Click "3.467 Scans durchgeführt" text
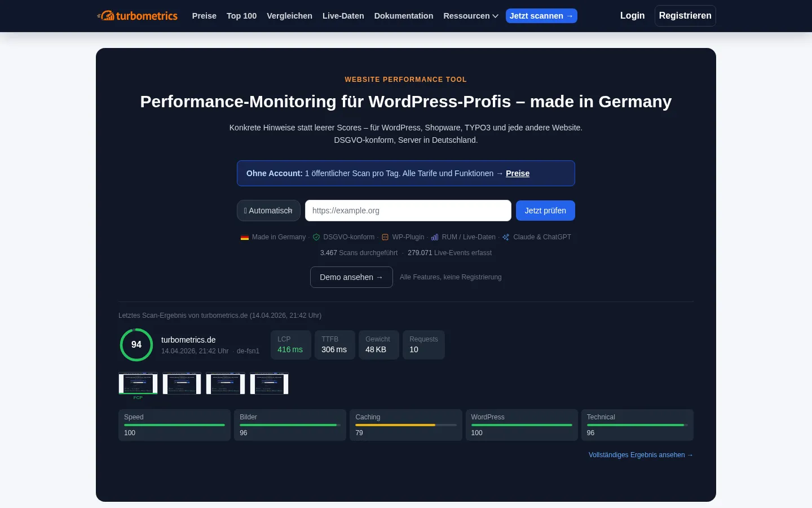Image resolution: width=812 pixels, height=508 pixels. tap(359, 253)
